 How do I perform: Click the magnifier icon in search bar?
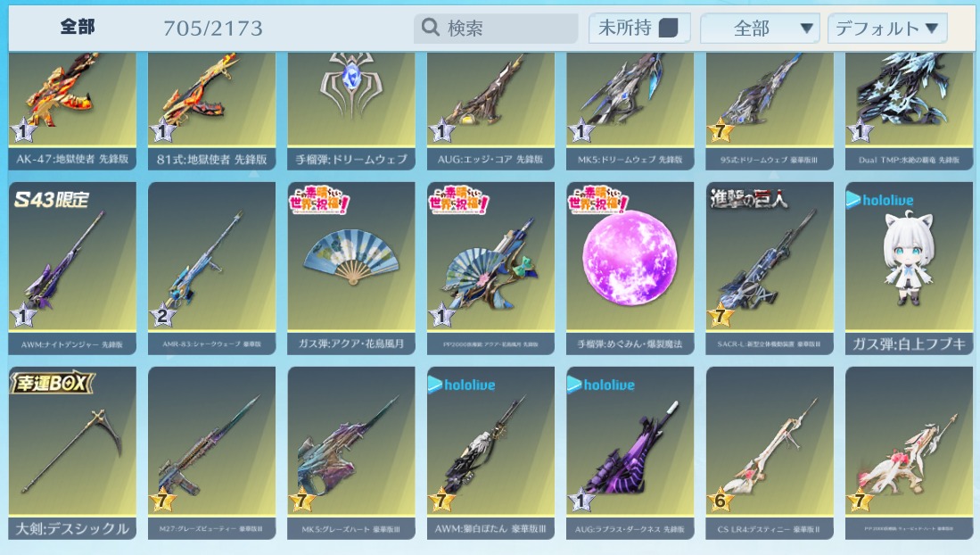click(x=431, y=28)
